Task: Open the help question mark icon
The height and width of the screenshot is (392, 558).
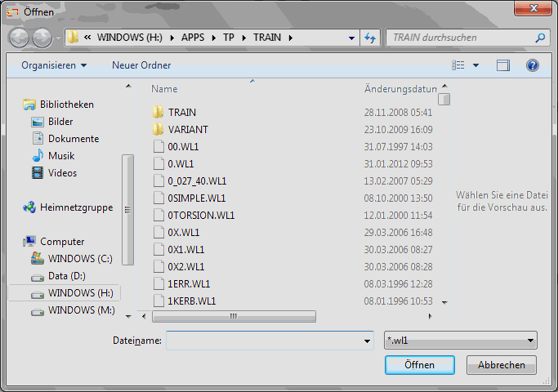Action: [532, 65]
